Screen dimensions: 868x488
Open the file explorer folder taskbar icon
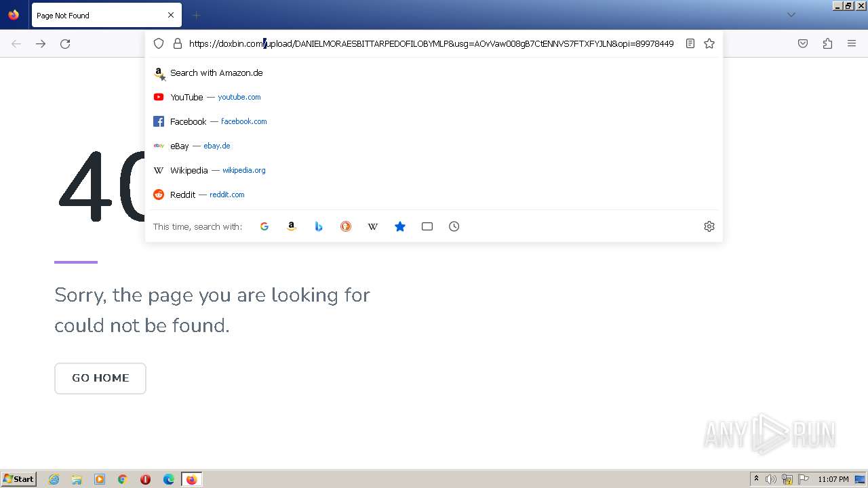click(x=77, y=479)
